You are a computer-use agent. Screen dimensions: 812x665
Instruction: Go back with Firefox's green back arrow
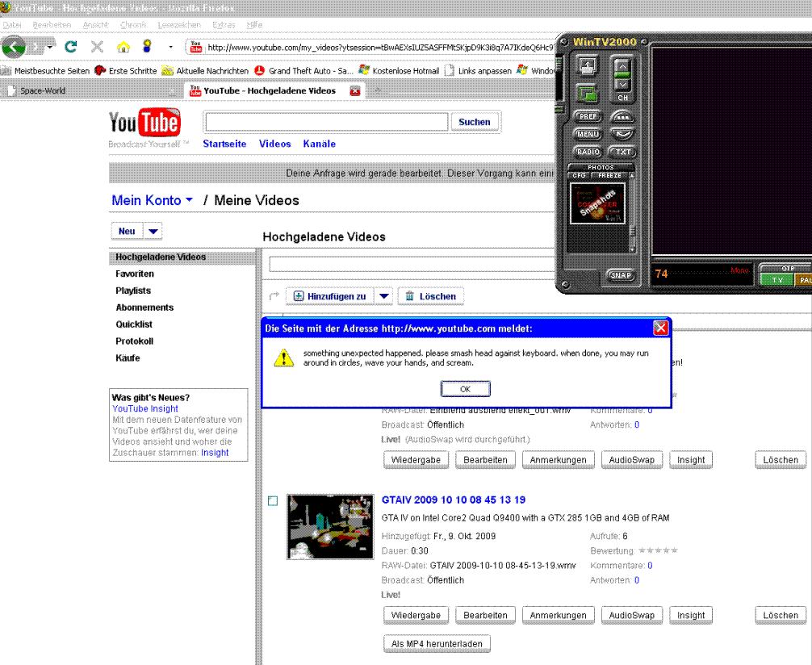pyautogui.click(x=14, y=47)
